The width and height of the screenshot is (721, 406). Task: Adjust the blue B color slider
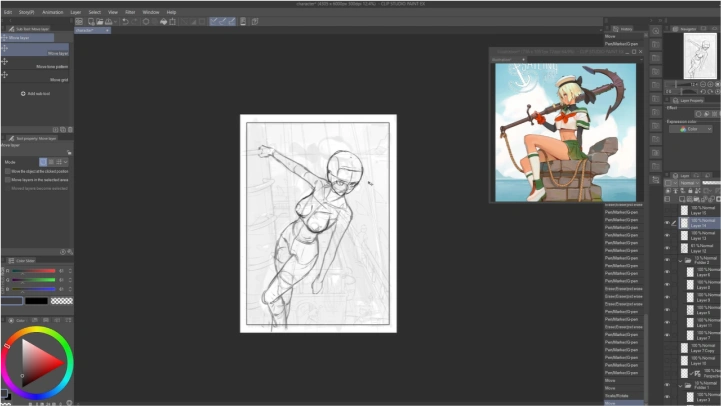point(34,289)
